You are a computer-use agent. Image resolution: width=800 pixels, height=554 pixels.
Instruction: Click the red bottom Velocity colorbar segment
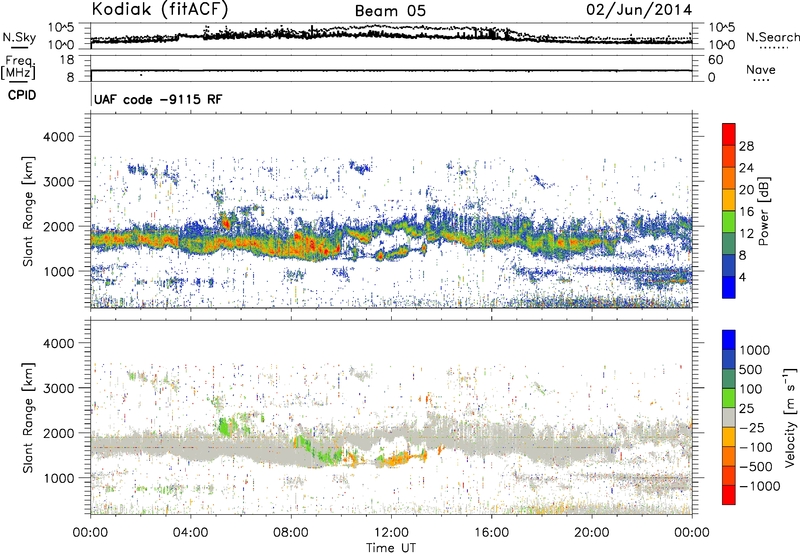(729, 495)
